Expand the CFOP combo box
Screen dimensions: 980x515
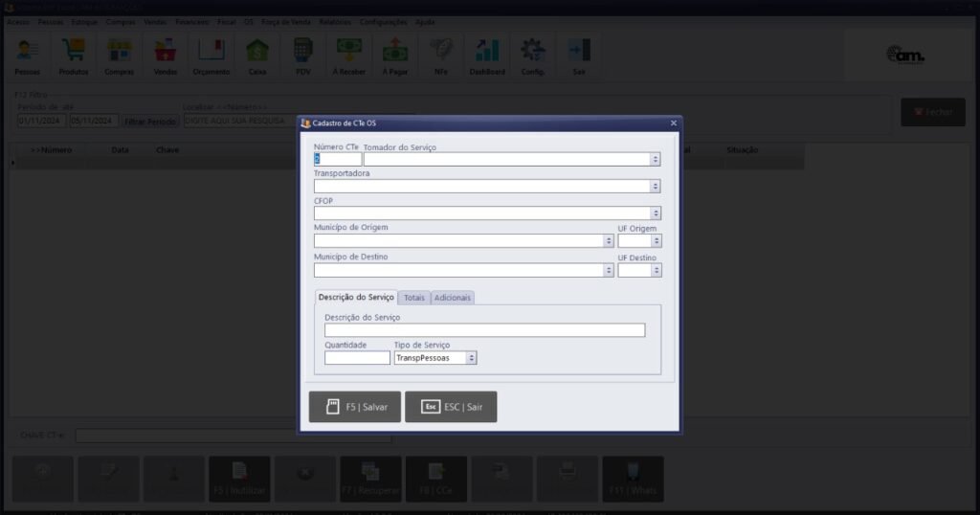[655, 213]
